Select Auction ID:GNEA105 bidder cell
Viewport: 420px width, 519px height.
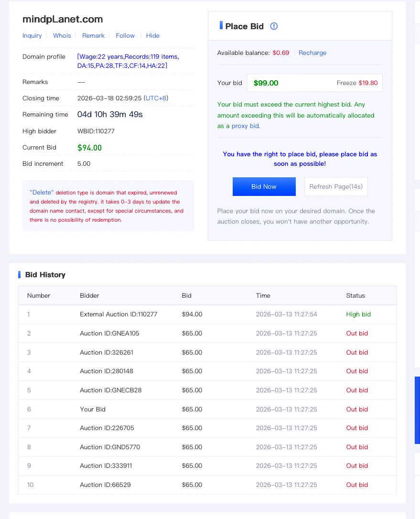109,334
